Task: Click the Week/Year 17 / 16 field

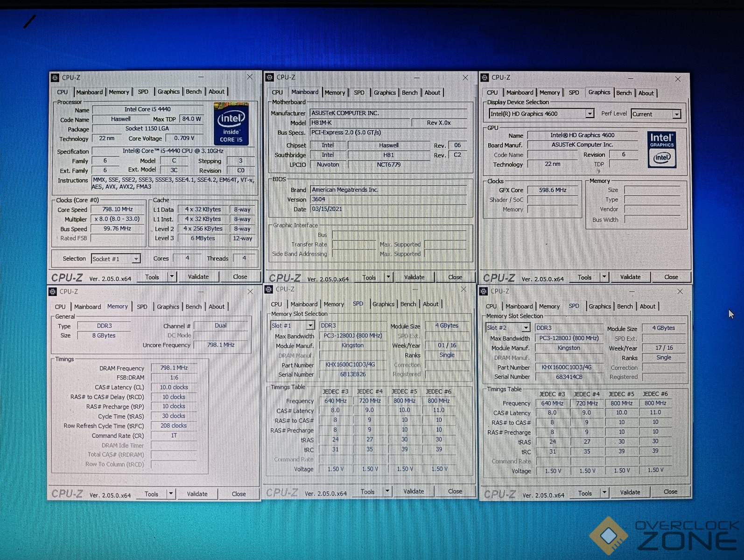Action: pos(664,348)
